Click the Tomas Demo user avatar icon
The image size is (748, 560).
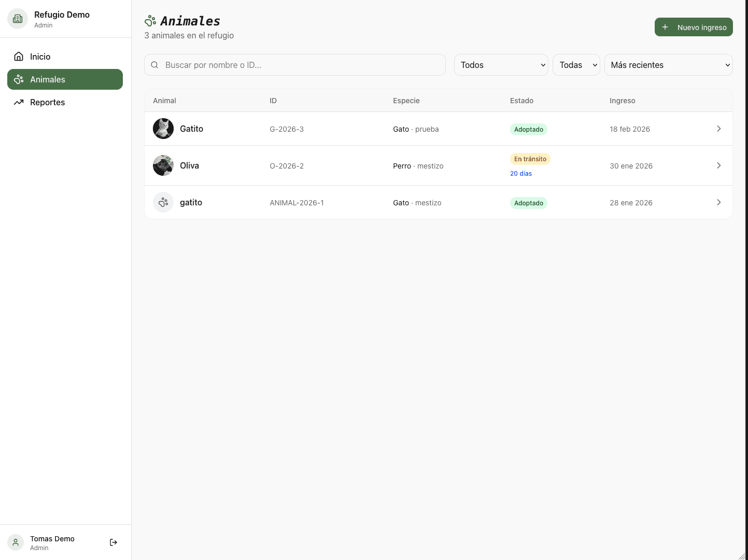click(15, 542)
